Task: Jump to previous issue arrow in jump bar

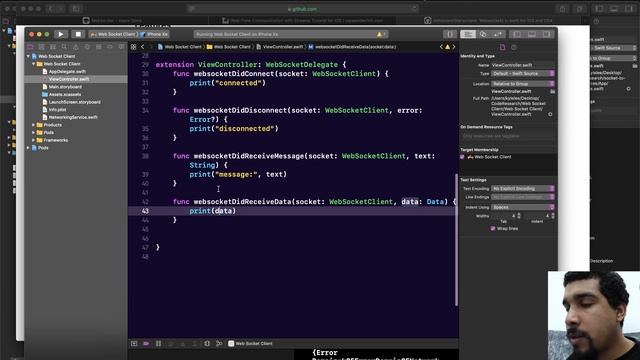Action: coord(441,47)
